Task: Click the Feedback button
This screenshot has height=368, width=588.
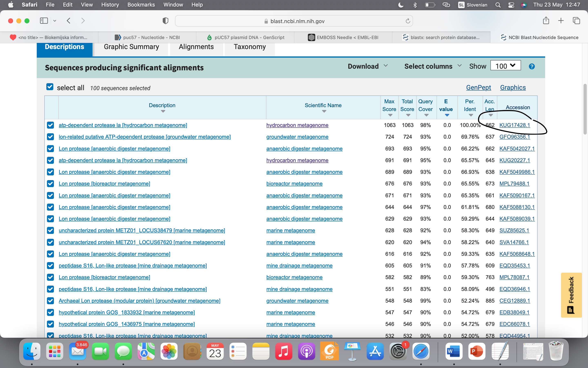Action: coord(571,295)
